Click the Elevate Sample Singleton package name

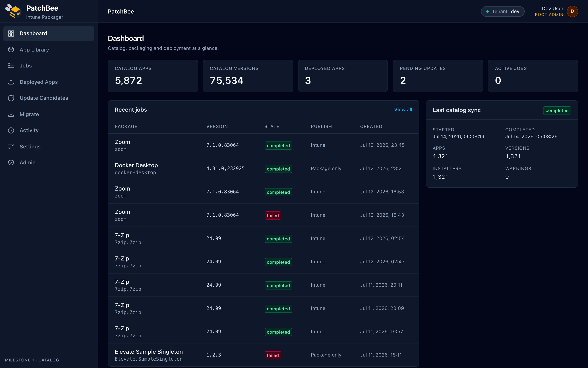pos(148,352)
